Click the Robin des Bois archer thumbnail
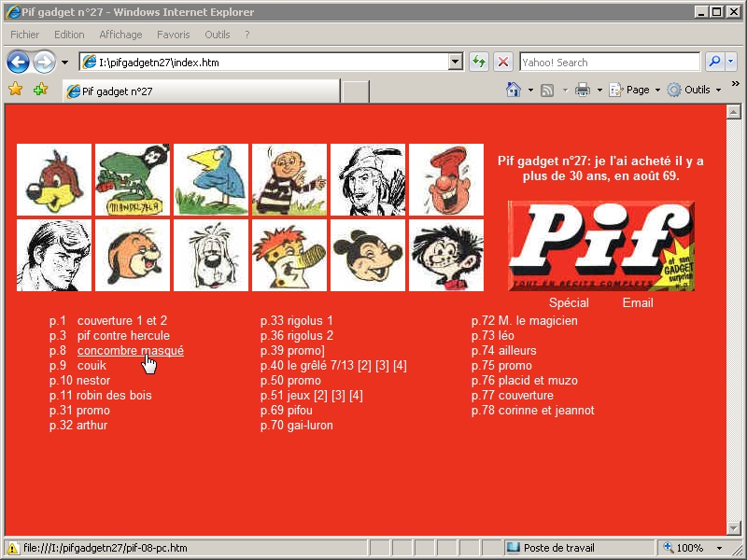The image size is (747, 560). pyautogui.click(x=368, y=179)
